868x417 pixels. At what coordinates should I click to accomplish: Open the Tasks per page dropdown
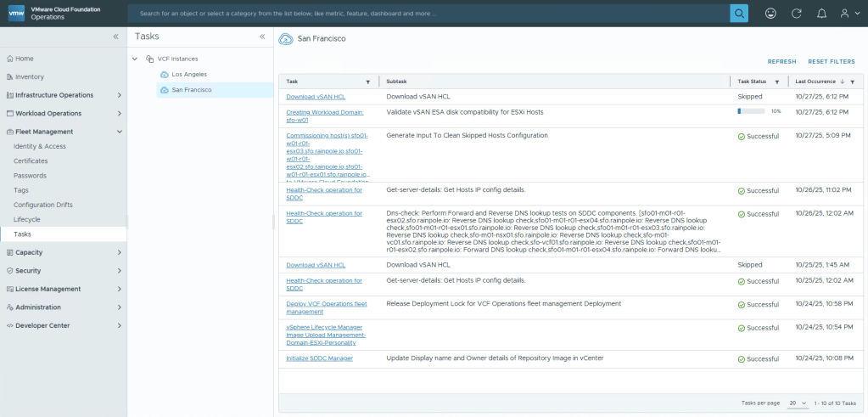pos(797,403)
